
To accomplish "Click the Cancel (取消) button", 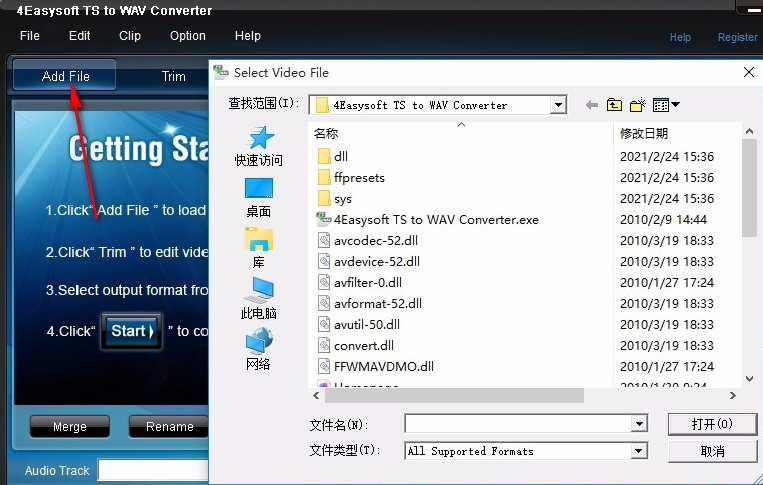I will pyautogui.click(x=712, y=451).
